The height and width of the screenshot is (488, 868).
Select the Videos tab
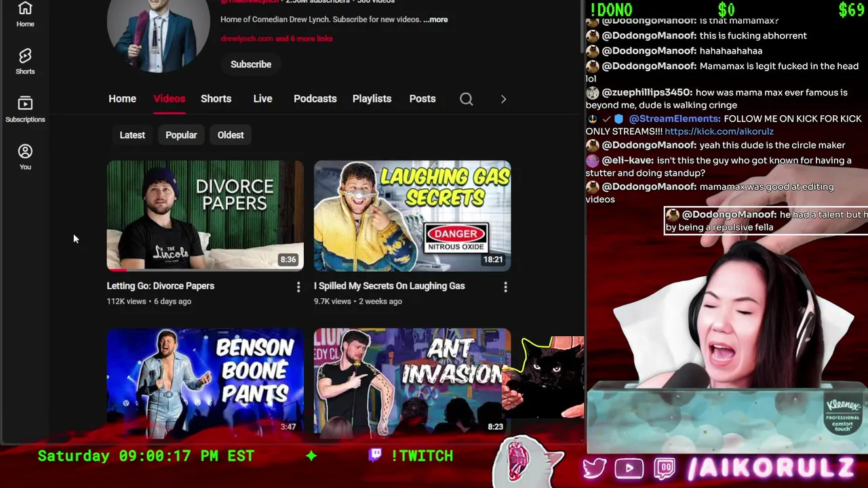[169, 99]
